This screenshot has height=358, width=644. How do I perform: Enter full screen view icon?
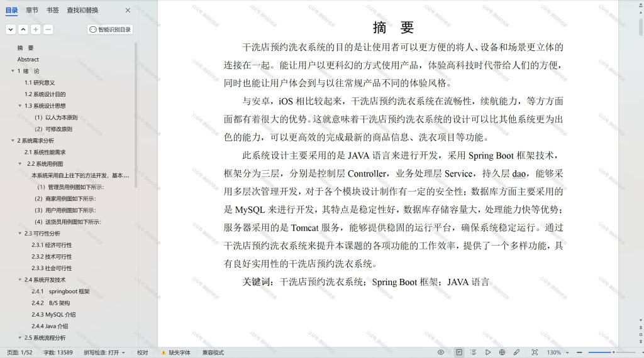(x=535, y=352)
